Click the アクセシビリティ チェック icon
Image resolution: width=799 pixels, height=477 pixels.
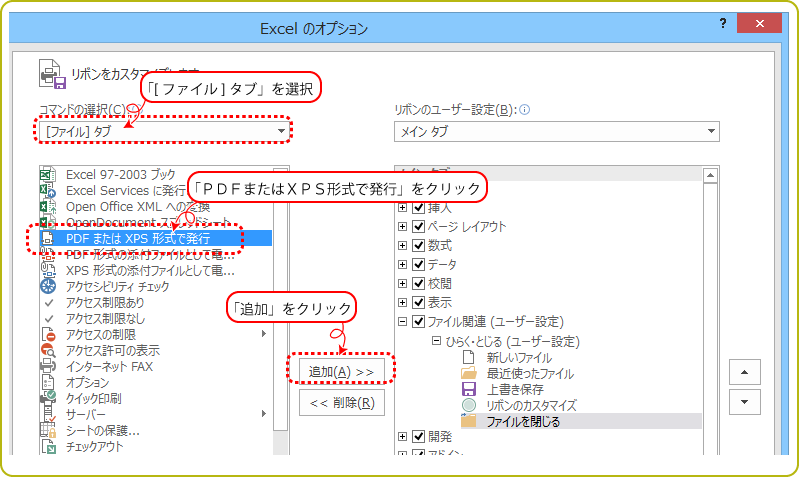click(x=48, y=286)
